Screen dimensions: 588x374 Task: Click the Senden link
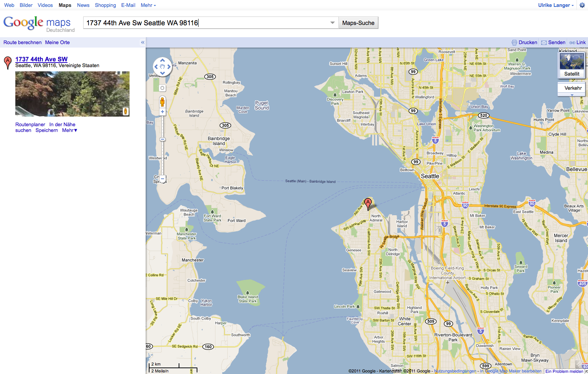(557, 43)
